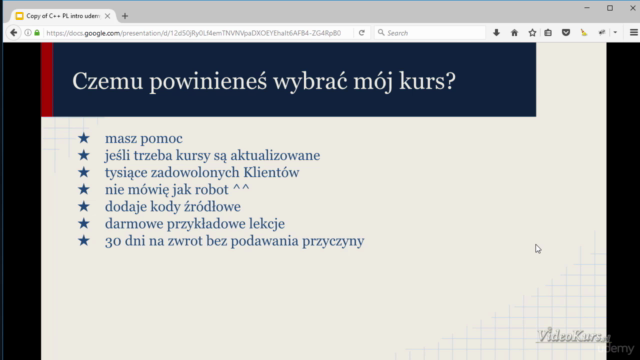The width and height of the screenshot is (640, 360).
Task: Click 'tysiące zadowolonych Klientów' line
Action: coord(202,173)
